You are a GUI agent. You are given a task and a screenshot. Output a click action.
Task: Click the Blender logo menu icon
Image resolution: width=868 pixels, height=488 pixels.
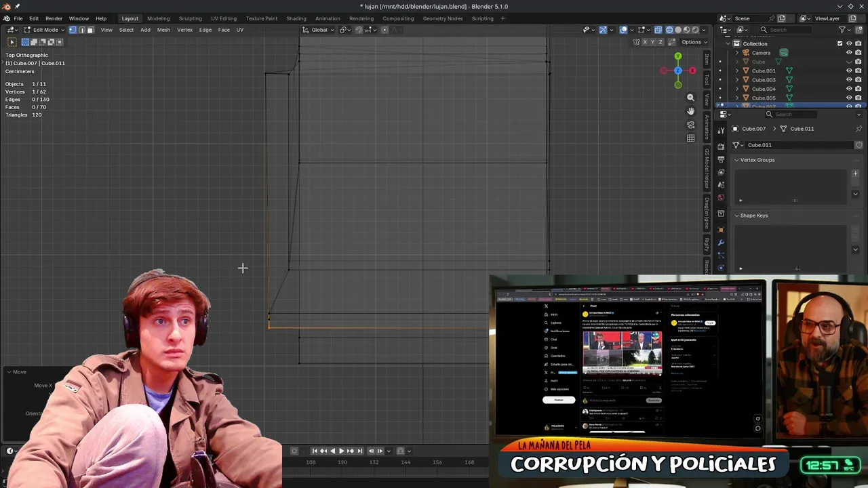6,18
